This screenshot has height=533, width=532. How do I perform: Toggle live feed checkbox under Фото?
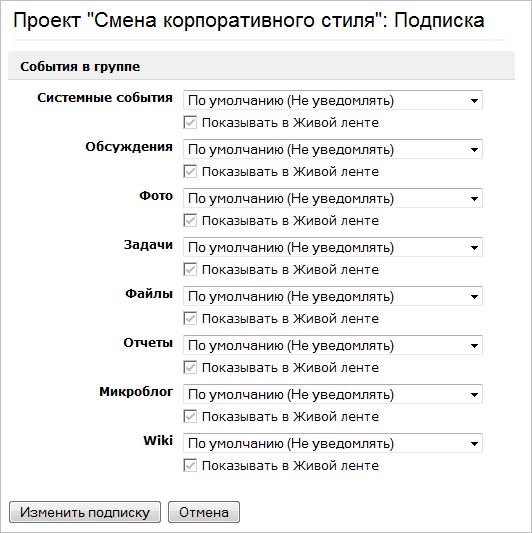click(x=190, y=220)
